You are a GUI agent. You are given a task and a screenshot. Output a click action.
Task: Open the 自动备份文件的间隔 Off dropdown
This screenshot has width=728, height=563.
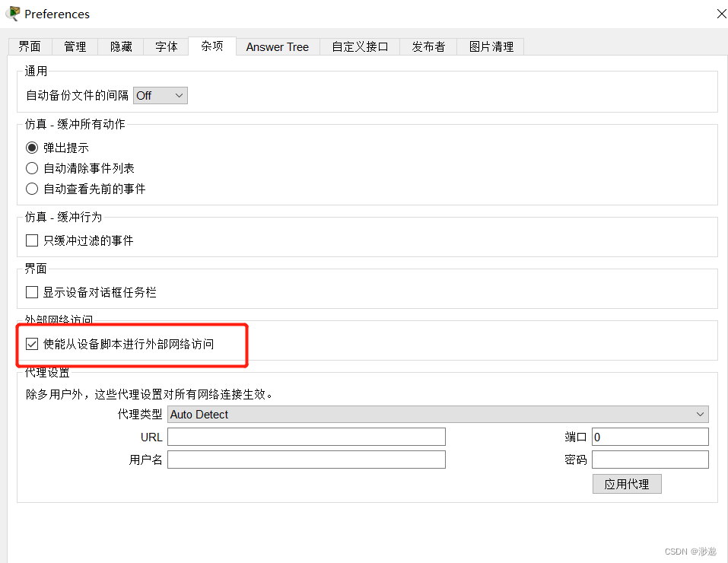point(161,96)
